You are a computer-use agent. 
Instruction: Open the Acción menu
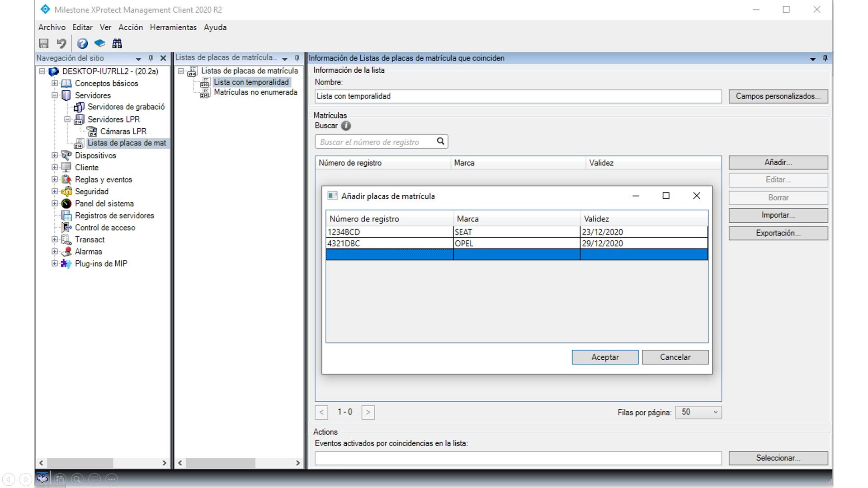tap(131, 28)
